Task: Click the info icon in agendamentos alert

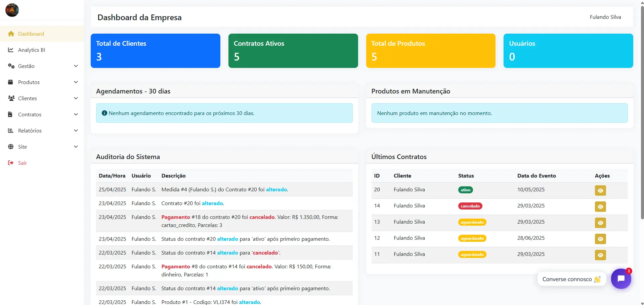Action: click(104, 113)
